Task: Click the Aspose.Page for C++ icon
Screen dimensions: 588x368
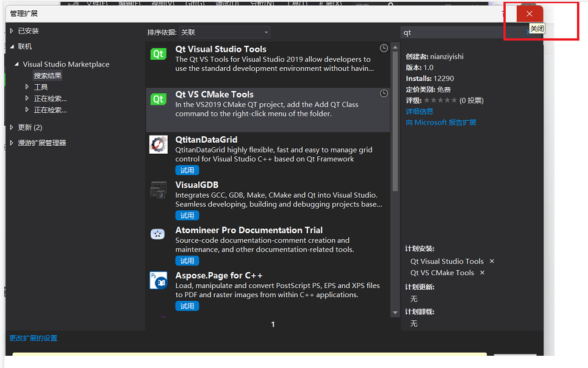Action: 158,280
